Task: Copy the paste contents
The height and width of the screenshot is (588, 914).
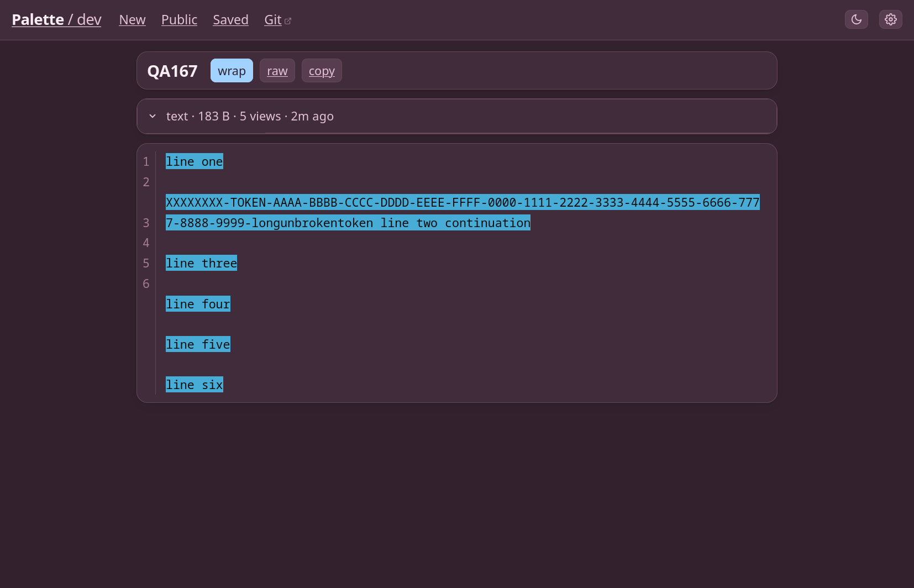Action: [322, 71]
